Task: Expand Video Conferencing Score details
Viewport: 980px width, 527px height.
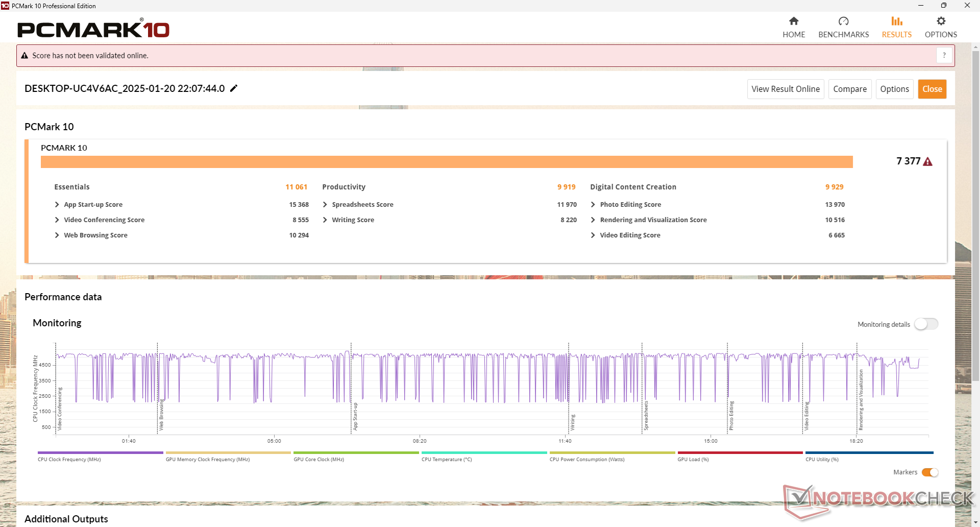Action: coord(57,220)
